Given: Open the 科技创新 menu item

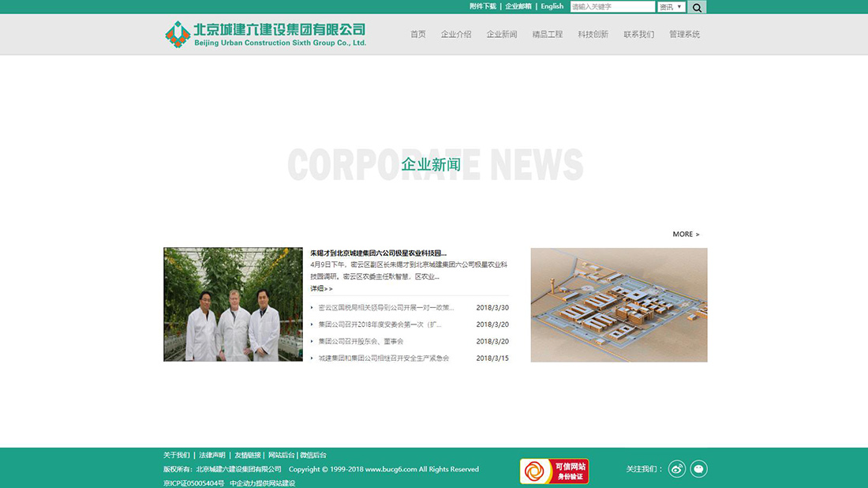Looking at the screenshot, I should tap(593, 34).
